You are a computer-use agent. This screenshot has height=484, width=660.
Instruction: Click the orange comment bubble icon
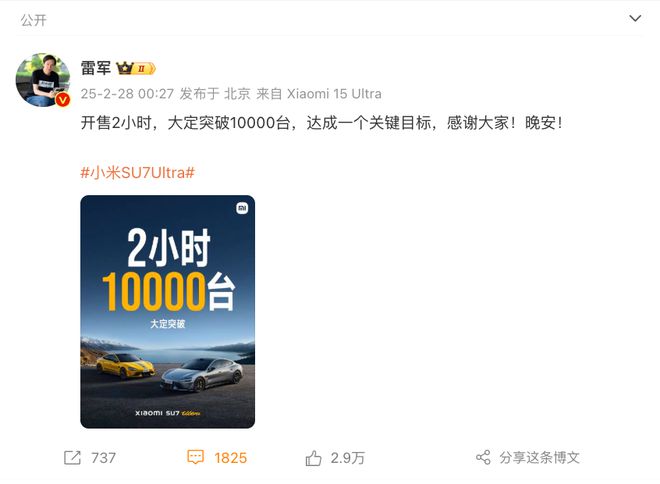click(195, 457)
